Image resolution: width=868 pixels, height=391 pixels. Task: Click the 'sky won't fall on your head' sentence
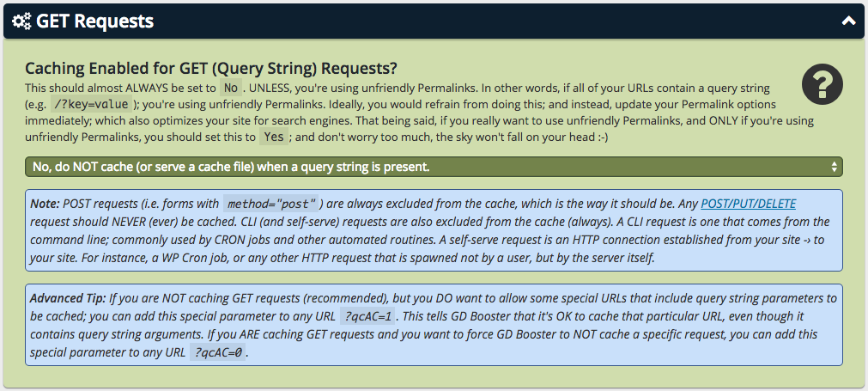click(522, 137)
